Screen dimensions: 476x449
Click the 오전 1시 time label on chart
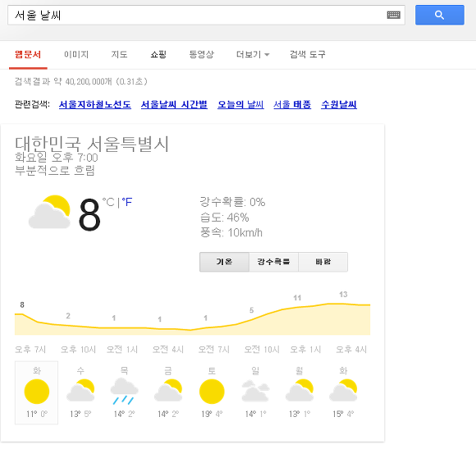122,350
